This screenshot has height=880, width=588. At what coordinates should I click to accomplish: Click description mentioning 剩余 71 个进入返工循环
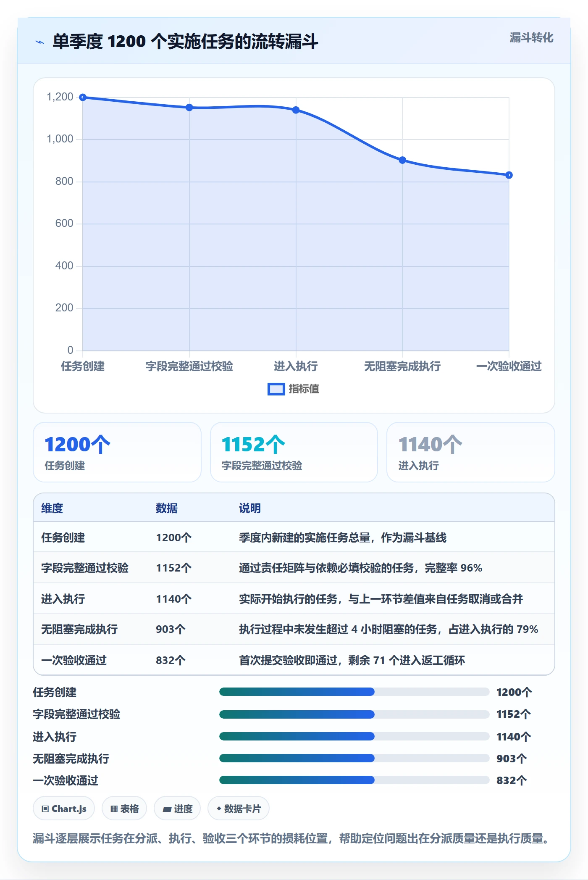[352, 660]
